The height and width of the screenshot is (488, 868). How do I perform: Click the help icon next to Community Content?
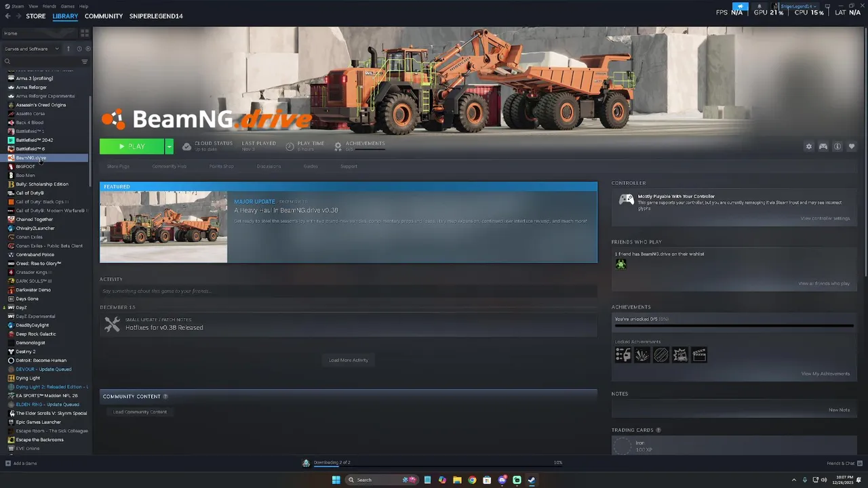tap(165, 396)
